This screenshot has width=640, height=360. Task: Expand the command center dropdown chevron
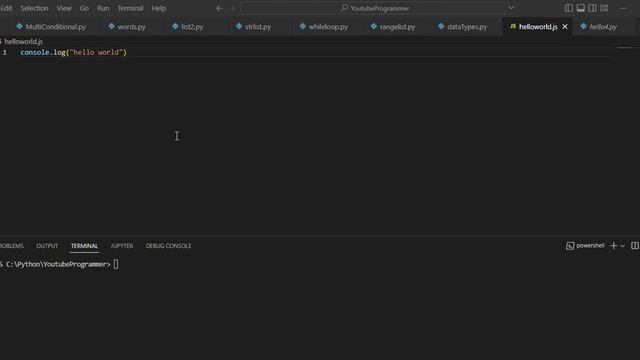pyautogui.click(x=511, y=8)
